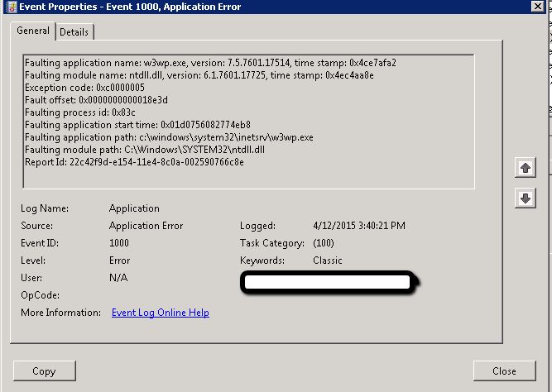Click the 'User:' label
This screenshot has width=552, height=392.
[31, 278]
